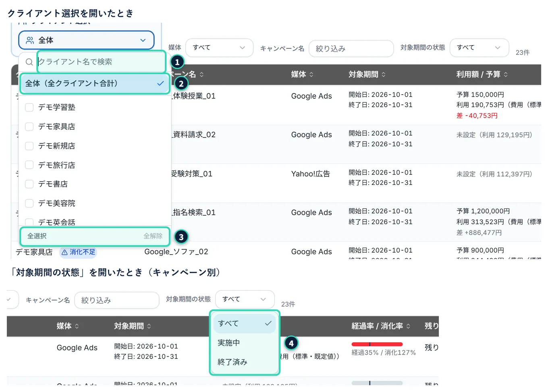Click 全解除 to clear selection
This screenshot has height=392, width=548.
coord(153,236)
